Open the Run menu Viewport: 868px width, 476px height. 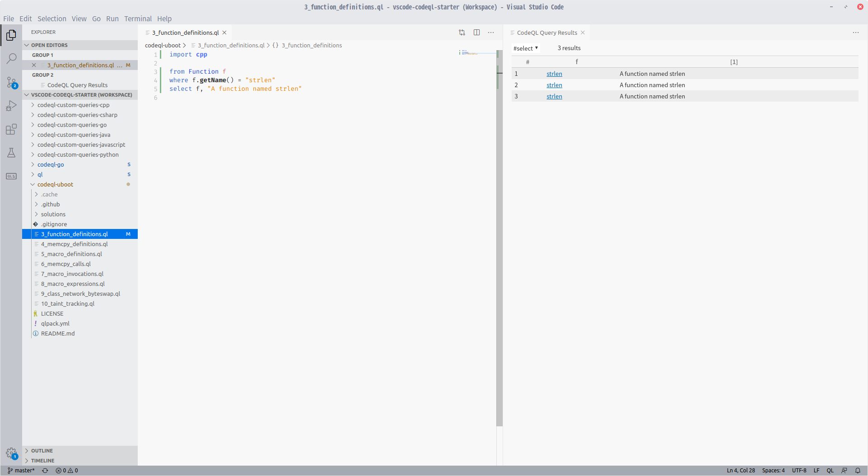[112, 19]
